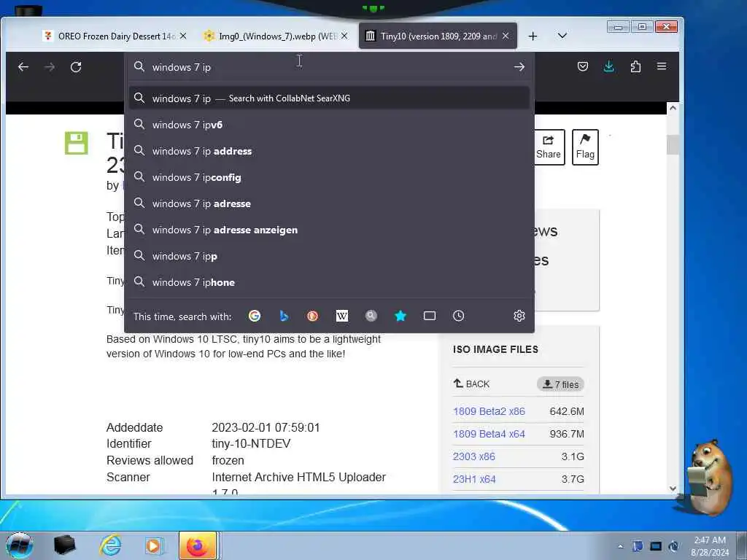Show hidden system tray icons
747x560 pixels.
(620, 547)
